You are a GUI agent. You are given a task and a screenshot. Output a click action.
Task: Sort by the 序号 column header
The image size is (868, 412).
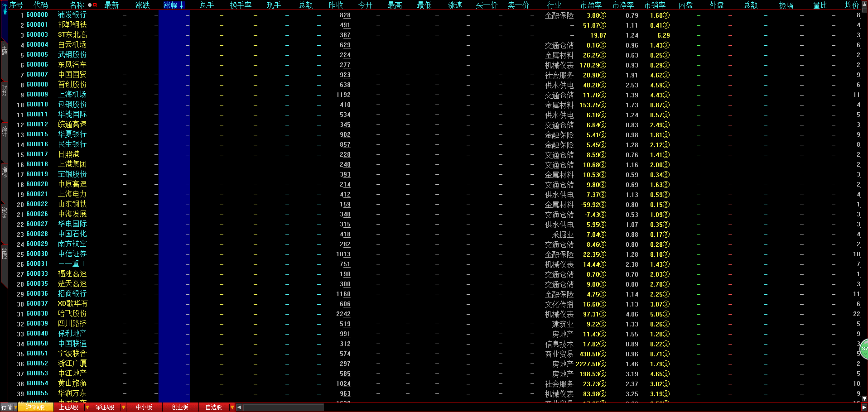16,5
